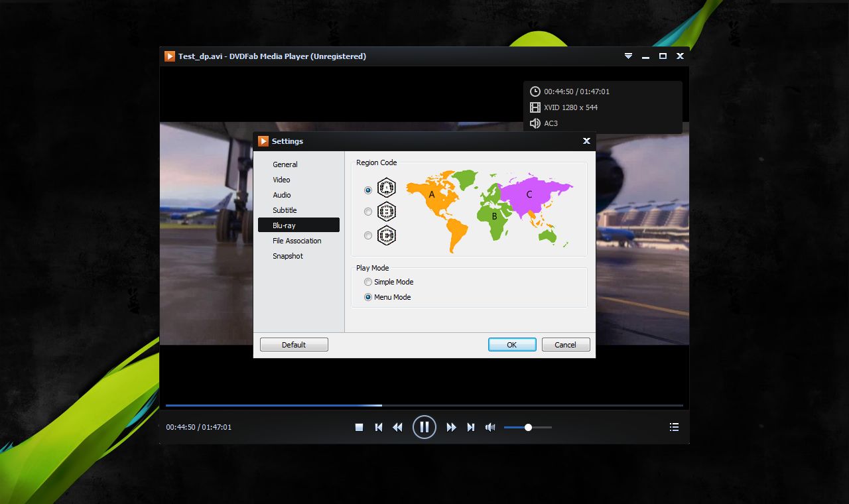Open the Video settings section
Screen dimensions: 849x504
(x=298, y=180)
